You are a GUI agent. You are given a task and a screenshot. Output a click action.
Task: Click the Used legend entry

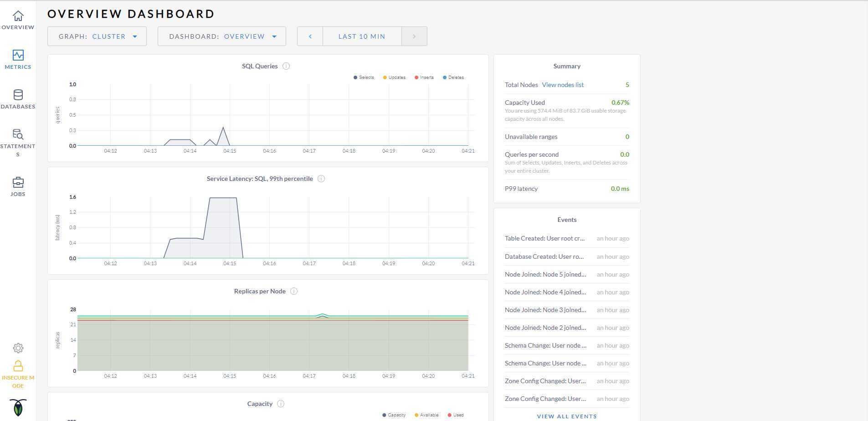(456, 415)
